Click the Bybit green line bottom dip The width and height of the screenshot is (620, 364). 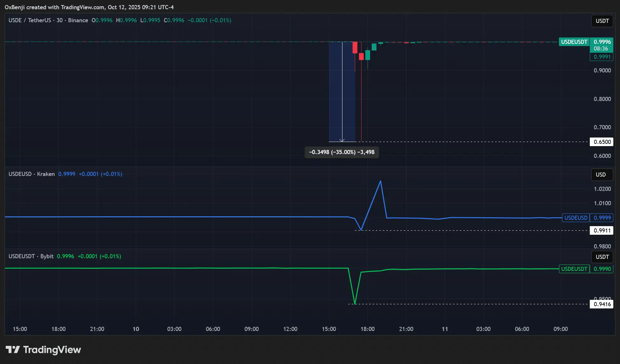tap(355, 303)
